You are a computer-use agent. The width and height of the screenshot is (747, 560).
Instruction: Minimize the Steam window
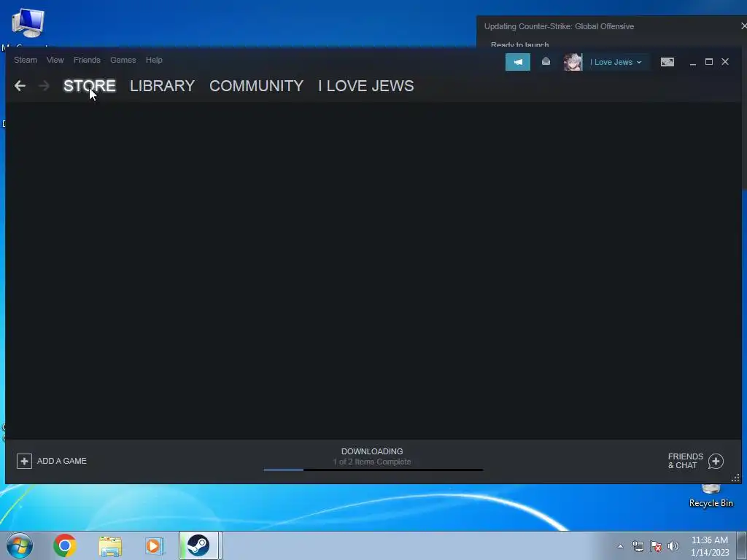pyautogui.click(x=693, y=63)
